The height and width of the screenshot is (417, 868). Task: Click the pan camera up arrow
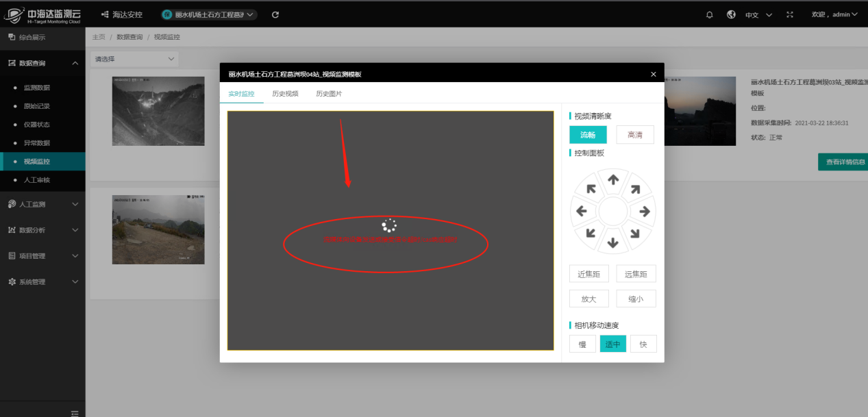[x=613, y=180]
